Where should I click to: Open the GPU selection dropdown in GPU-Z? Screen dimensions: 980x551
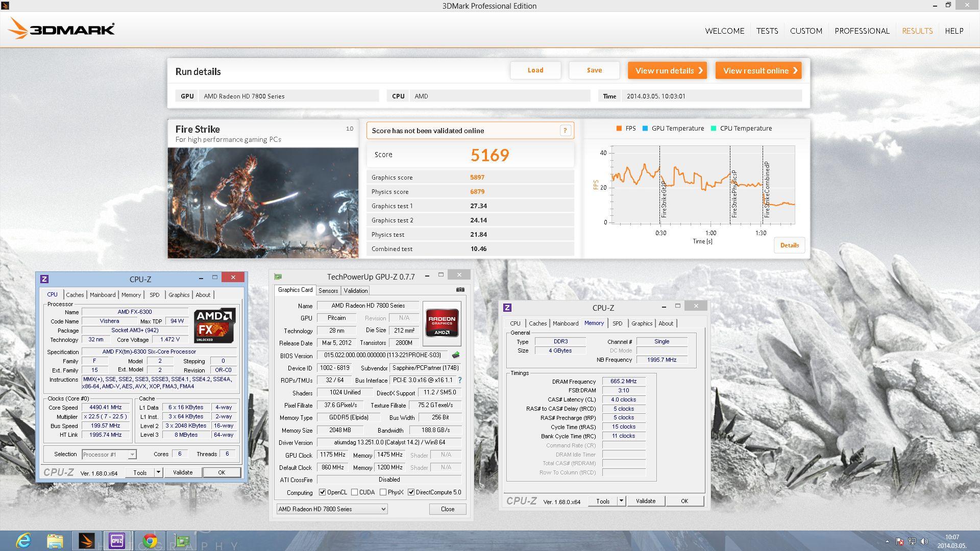[x=332, y=509]
